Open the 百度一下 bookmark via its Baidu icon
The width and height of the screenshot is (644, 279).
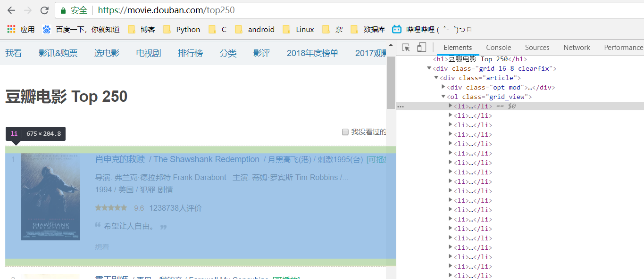click(47, 29)
